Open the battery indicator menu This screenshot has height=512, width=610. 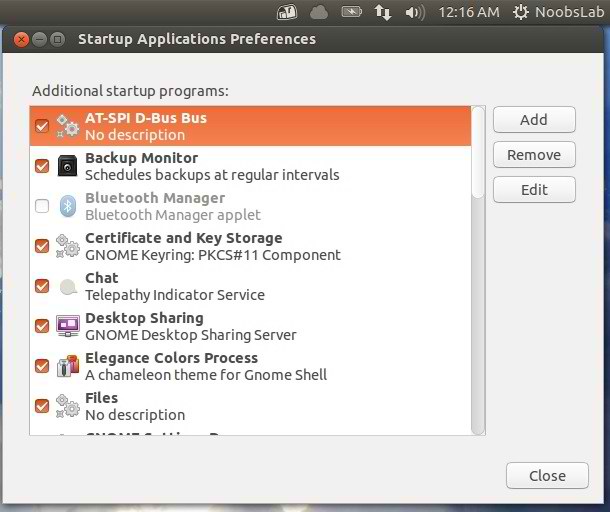point(352,12)
